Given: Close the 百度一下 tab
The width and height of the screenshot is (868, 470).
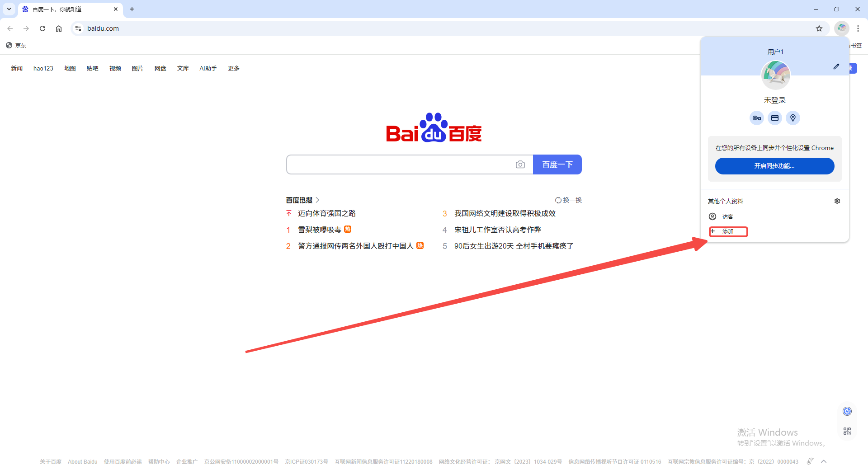Looking at the screenshot, I should [116, 9].
